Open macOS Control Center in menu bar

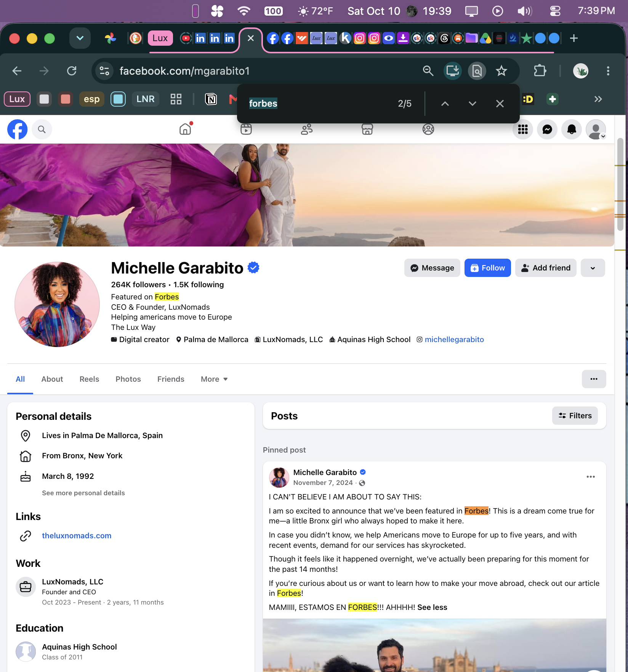(x=555, y=11)
